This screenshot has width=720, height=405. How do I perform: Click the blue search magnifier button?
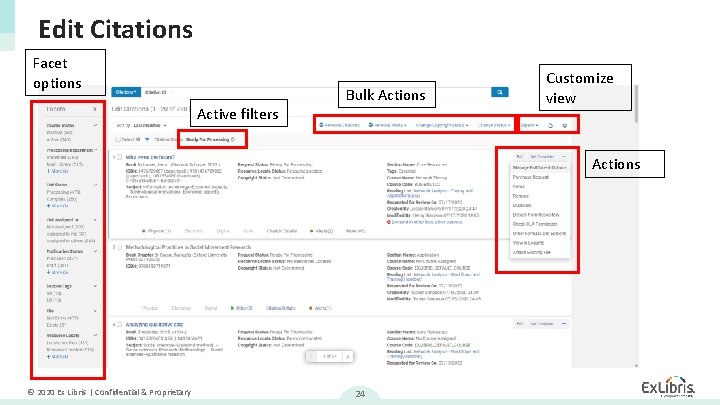click(499, 92)
